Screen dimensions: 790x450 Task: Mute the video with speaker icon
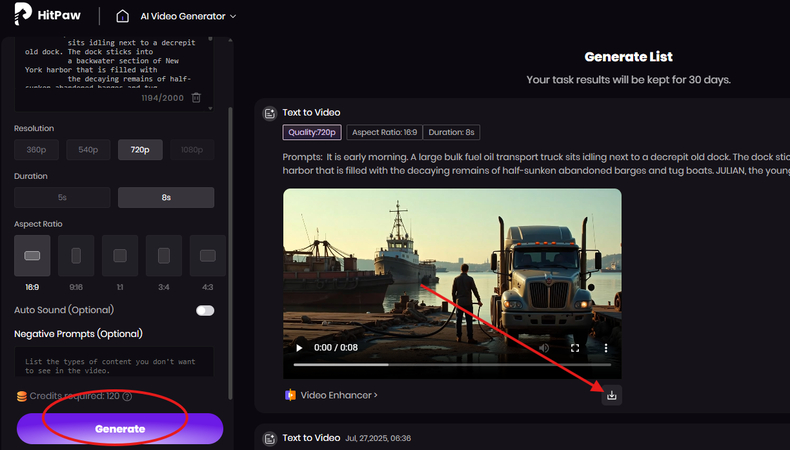(x=544, y=348)
